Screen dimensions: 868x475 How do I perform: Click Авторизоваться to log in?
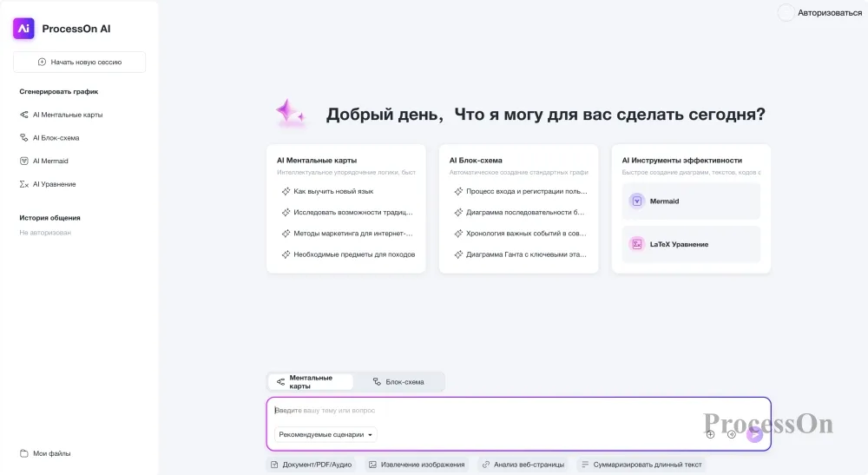829,13
